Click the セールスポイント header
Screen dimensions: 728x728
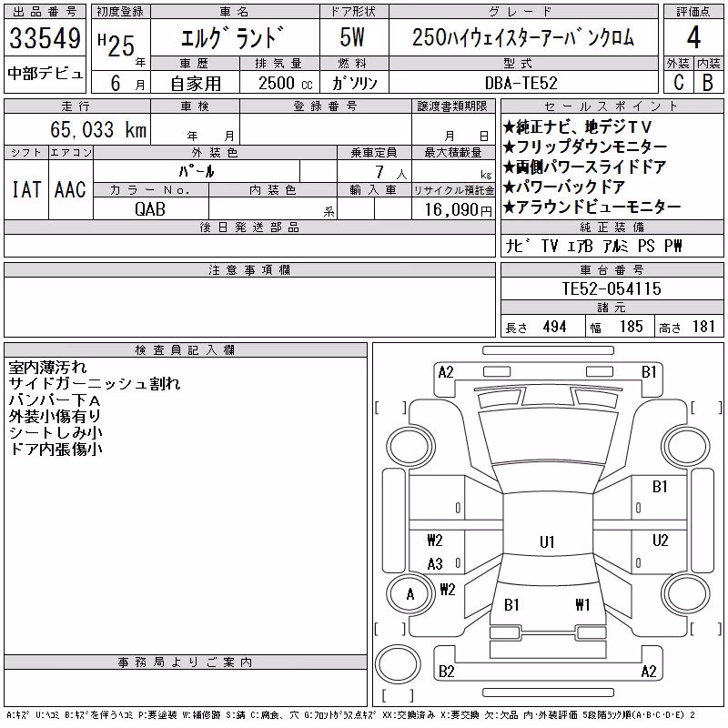click(612, 106)
